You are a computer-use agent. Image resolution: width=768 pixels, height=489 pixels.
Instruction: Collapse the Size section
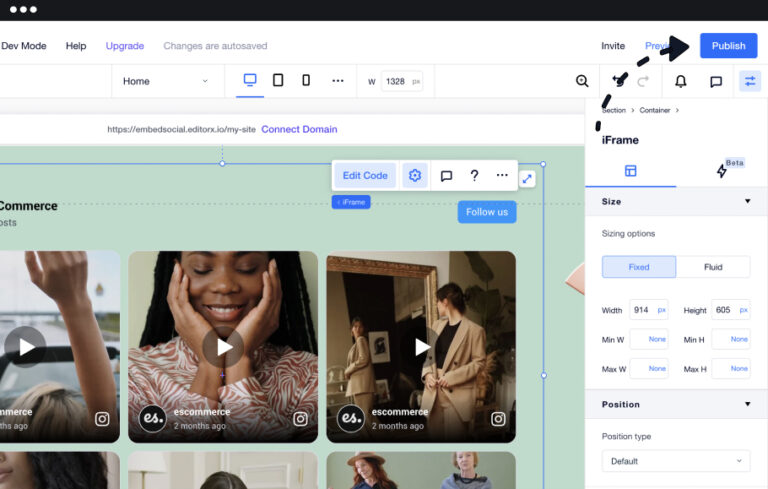(x=747, y=201)
